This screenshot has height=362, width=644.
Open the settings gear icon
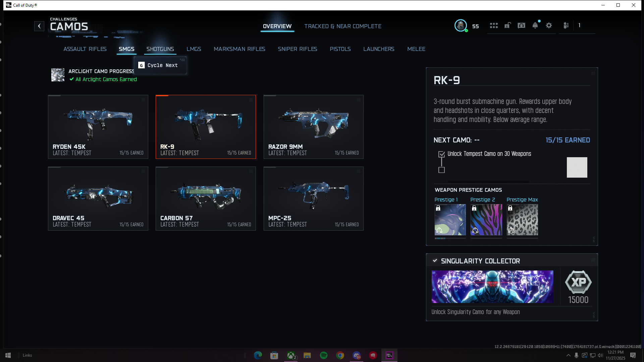[x=549, y=25]
